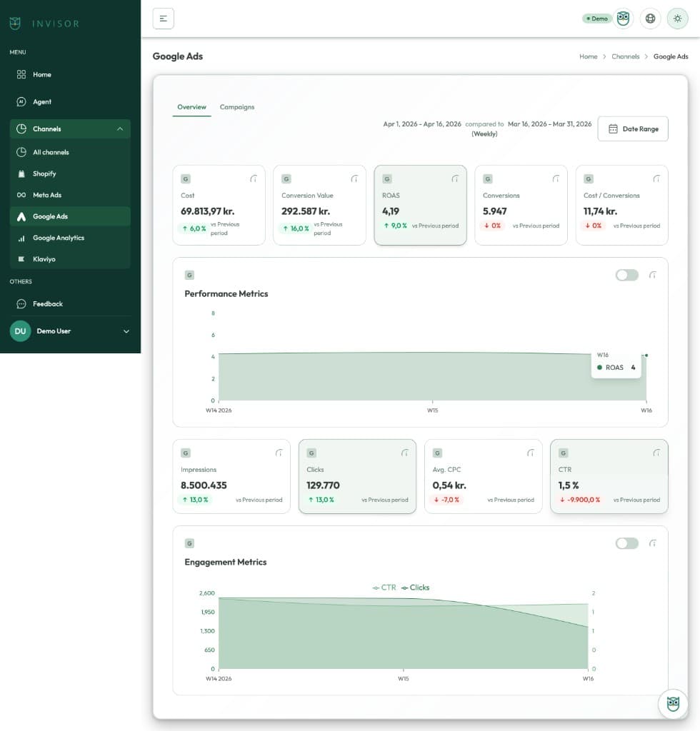Collapse the Channels menu chevron
Viewport: 700px width, 731px height.
120,128
